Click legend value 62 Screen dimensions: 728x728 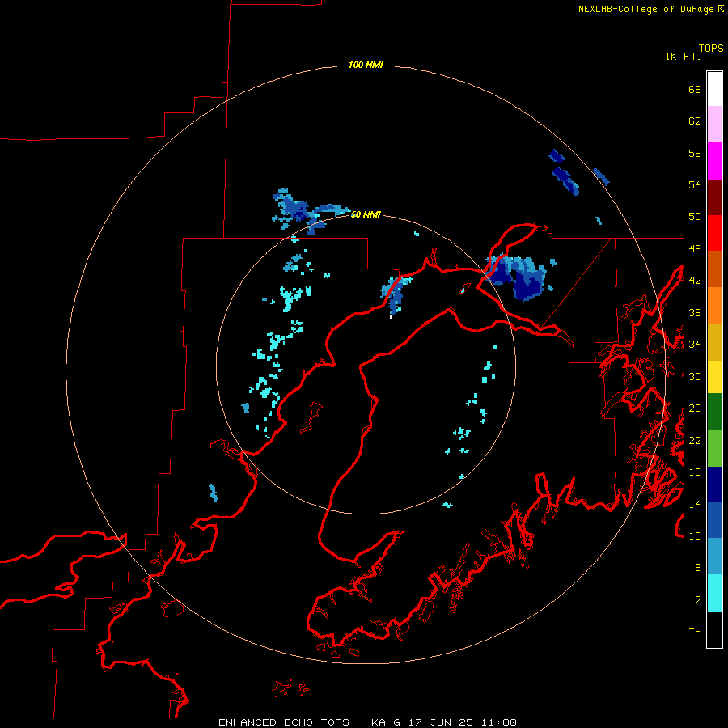point(695,121)
